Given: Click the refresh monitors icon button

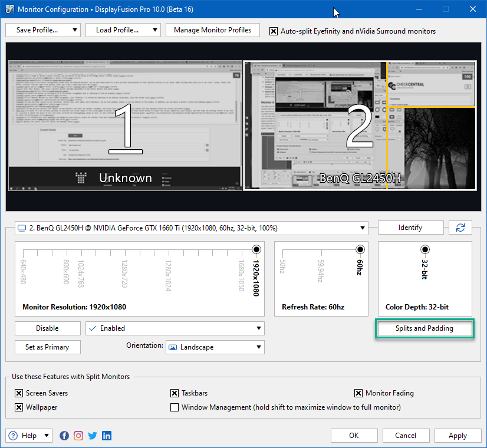Looking at the screenshot, I should 460,228.
